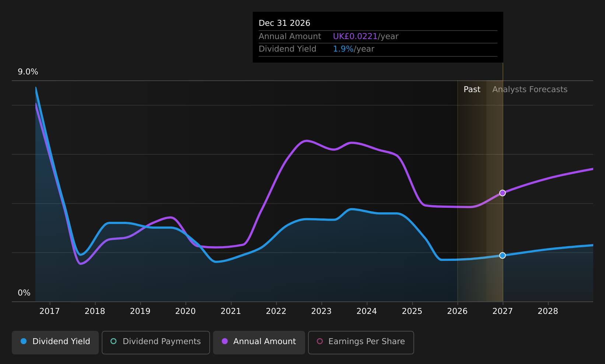Click the Dec 31 2026 tooltip date
Screen dimensions: 605x364
(x=284, y=23)
